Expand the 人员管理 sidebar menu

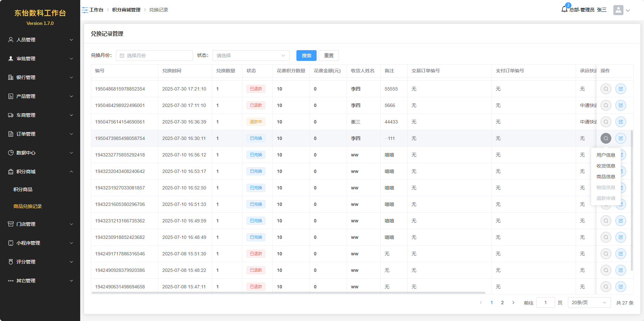(40, 40)
